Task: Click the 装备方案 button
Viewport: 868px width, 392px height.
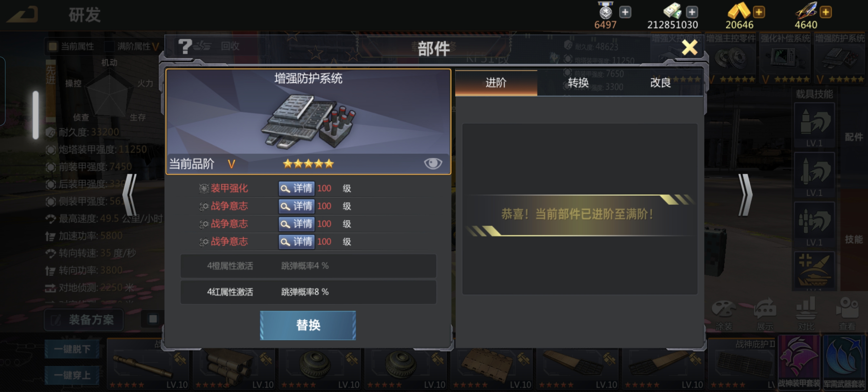Action: pyautogui.click(x=84, y=319)
